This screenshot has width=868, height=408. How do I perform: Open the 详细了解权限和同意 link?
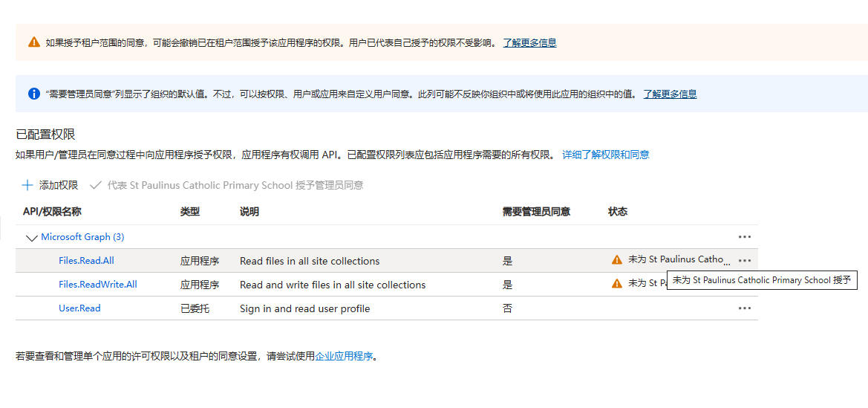coord(605,155)
